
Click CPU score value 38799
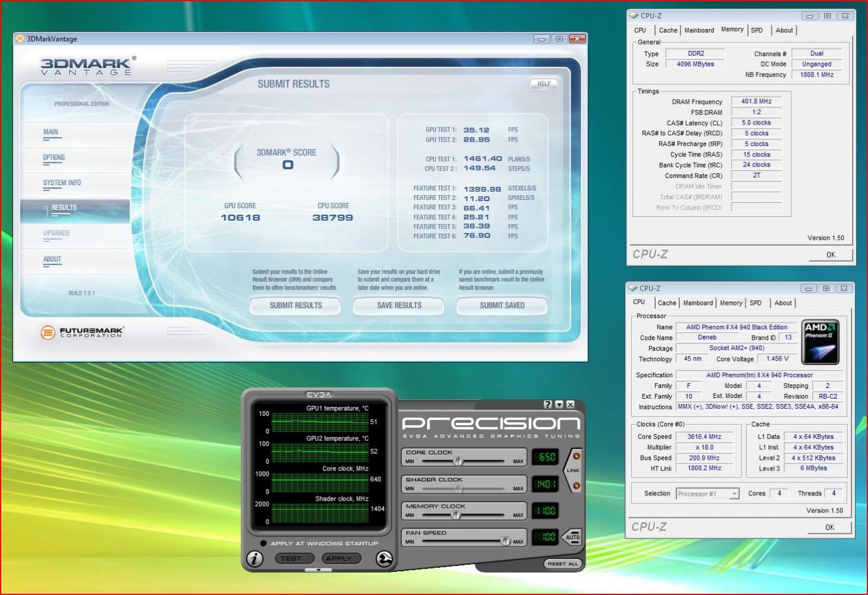pyautogui.click(x=333, y=218)
